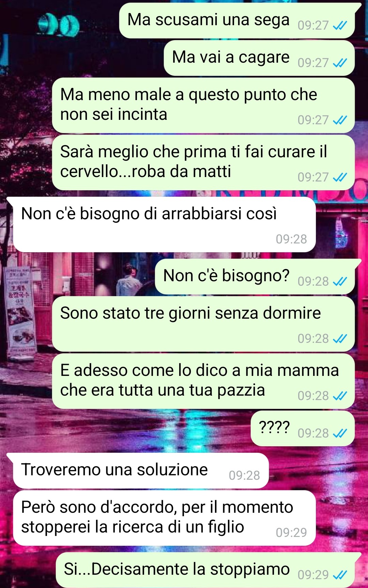Tap the read-receipt ticks on "Ma scusami una sega"
The image size is (368, 588).
coord(340,26)
